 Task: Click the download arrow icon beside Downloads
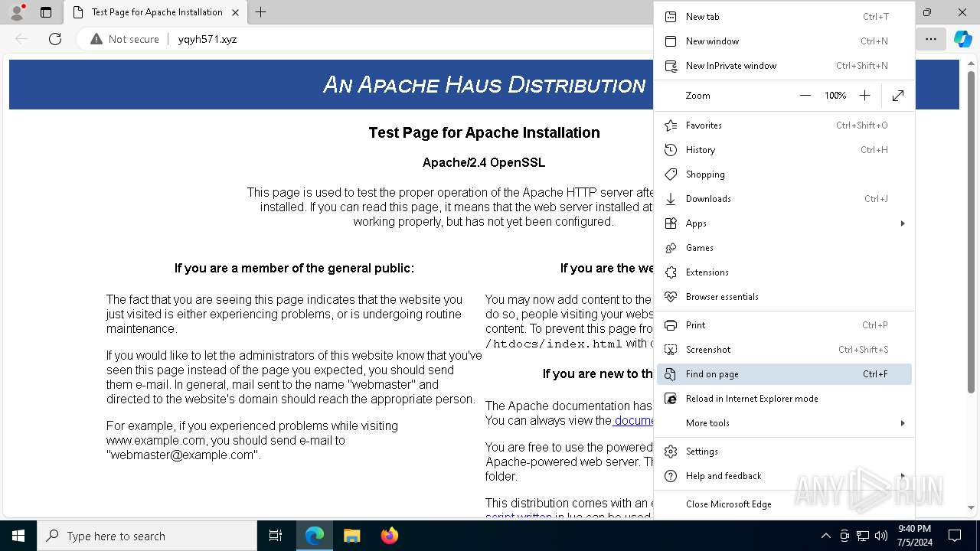tap(671, 198)
